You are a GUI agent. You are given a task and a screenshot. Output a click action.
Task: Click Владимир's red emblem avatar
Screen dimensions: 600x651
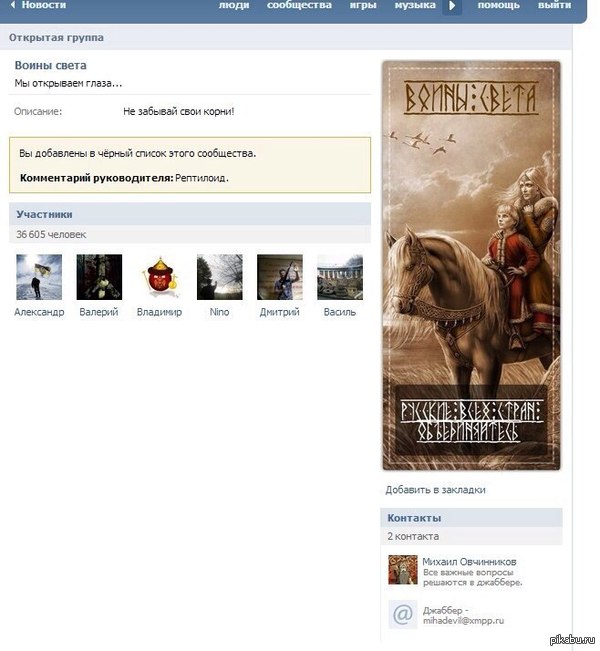(159, 277)
